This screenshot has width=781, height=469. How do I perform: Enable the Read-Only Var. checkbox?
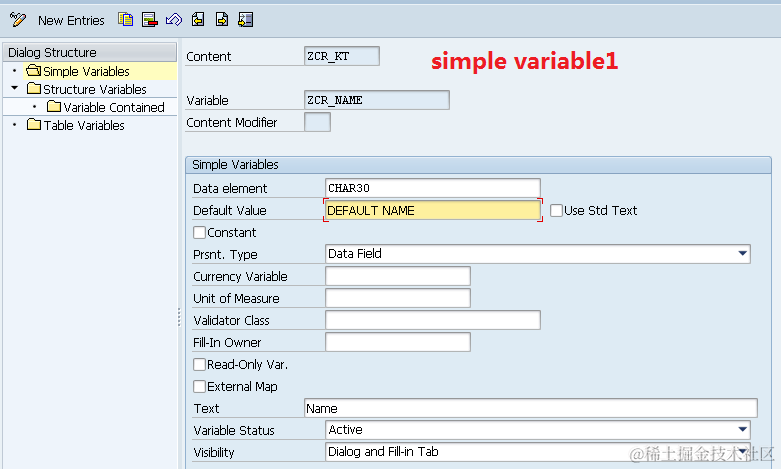coord(199,364)
